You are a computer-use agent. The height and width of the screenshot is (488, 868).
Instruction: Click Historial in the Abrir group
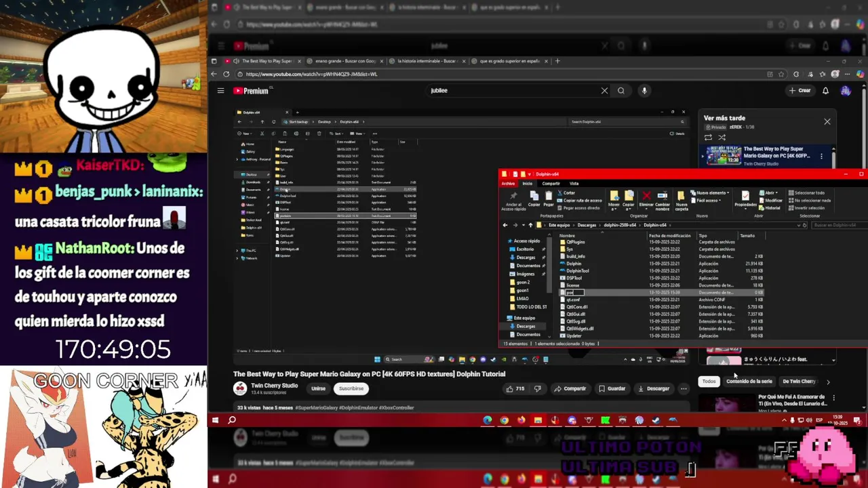pos(769,208)
